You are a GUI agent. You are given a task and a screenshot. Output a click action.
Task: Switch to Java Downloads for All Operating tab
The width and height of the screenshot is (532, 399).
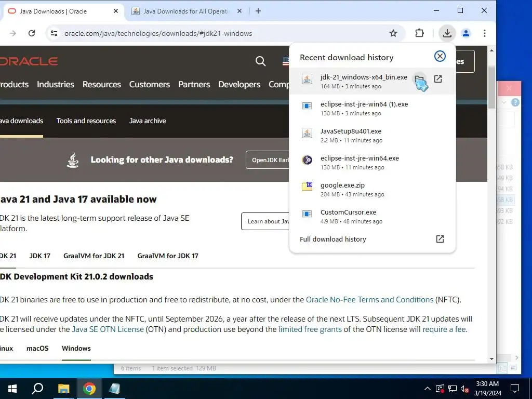[186, 11]
